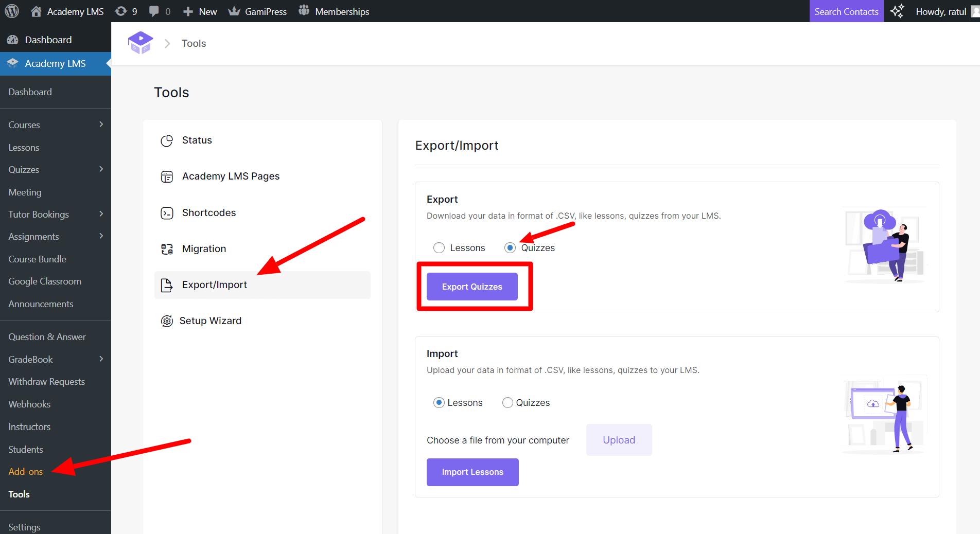Open the Settings menu item
Viewport: 980px width, 534px height.
coord(24,527)
